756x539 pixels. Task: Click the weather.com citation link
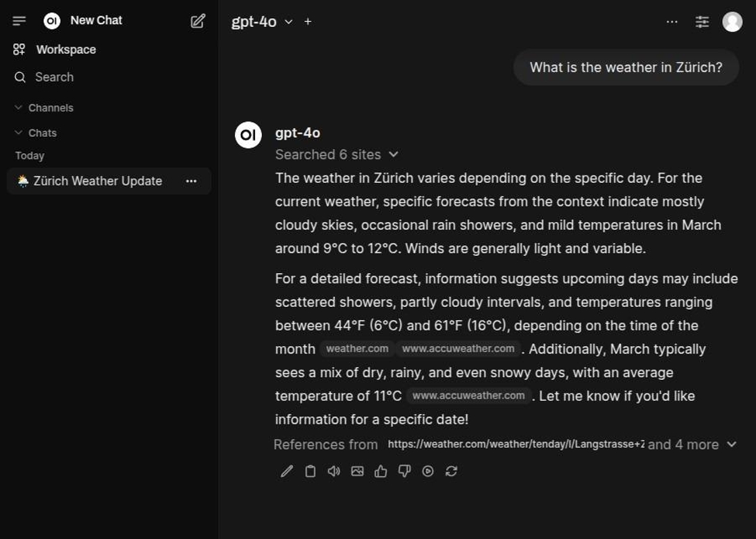(357, 349)
